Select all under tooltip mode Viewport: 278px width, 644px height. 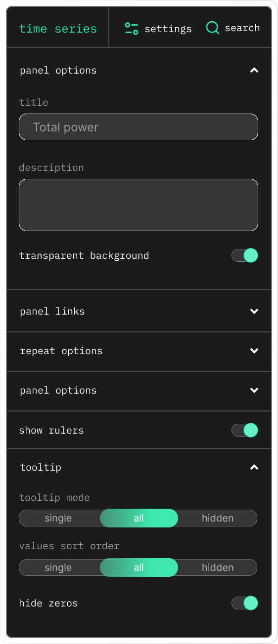click(x=139, y=518)
